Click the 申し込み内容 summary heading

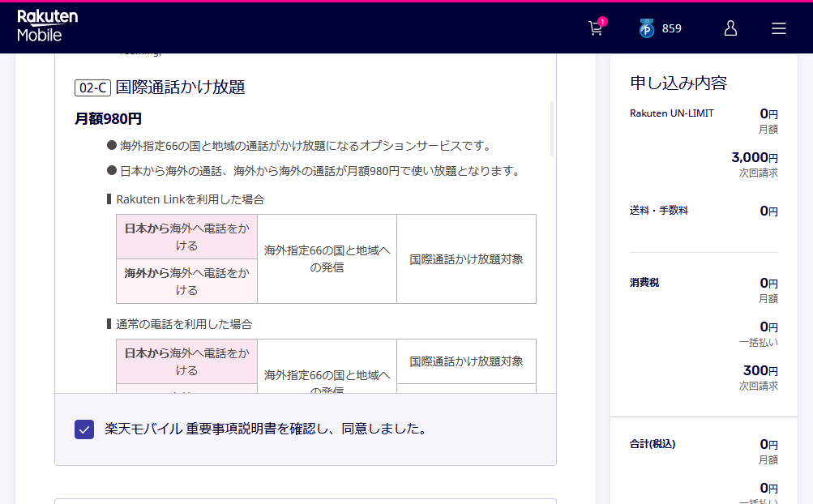[x=678, y=83]
